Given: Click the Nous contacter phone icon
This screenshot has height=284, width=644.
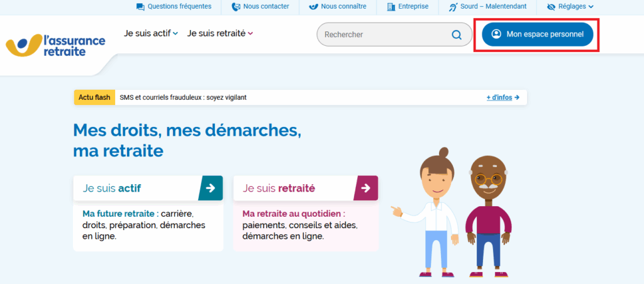Looking at the screenshot, I should click(236, 7).
